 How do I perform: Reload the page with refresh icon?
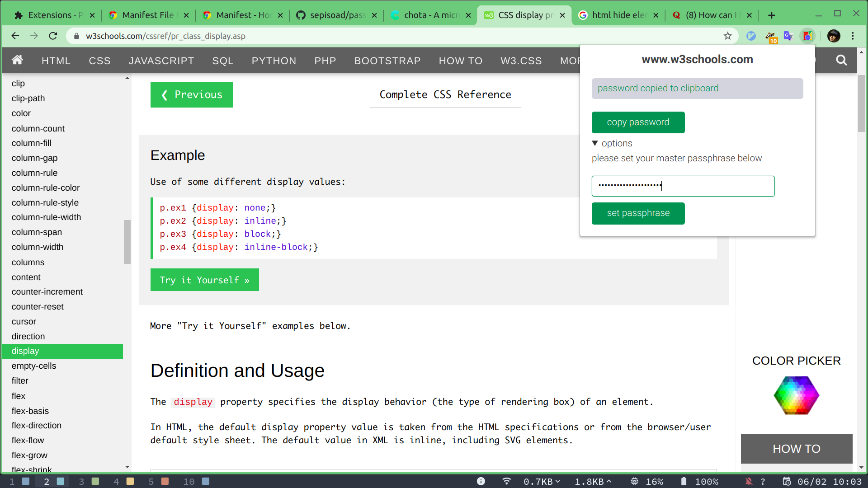pyautogui.click(x=53, y=36)
